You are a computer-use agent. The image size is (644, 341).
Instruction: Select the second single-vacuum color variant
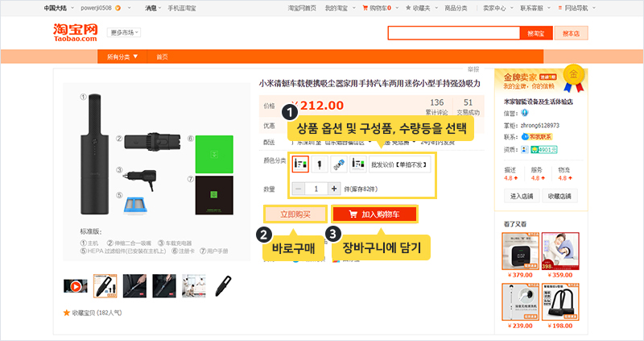click(x=320, y=164)
